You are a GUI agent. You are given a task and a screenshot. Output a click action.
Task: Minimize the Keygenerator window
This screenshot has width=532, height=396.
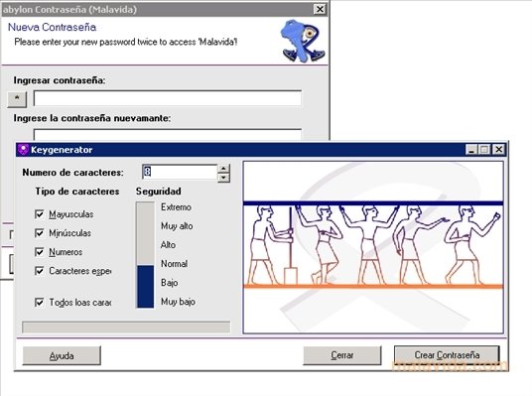(471, 150)
